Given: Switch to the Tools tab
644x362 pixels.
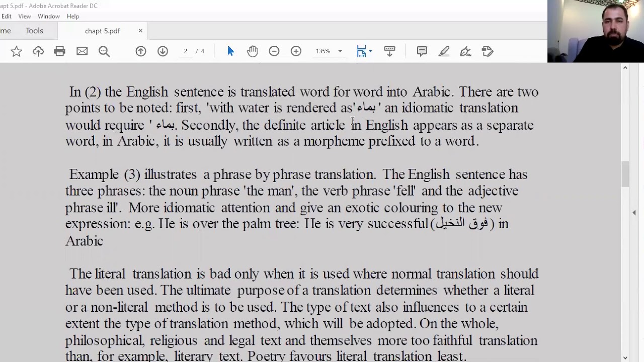Looking at the screenshot, I should pyautogui.click(x=34, y=31).
